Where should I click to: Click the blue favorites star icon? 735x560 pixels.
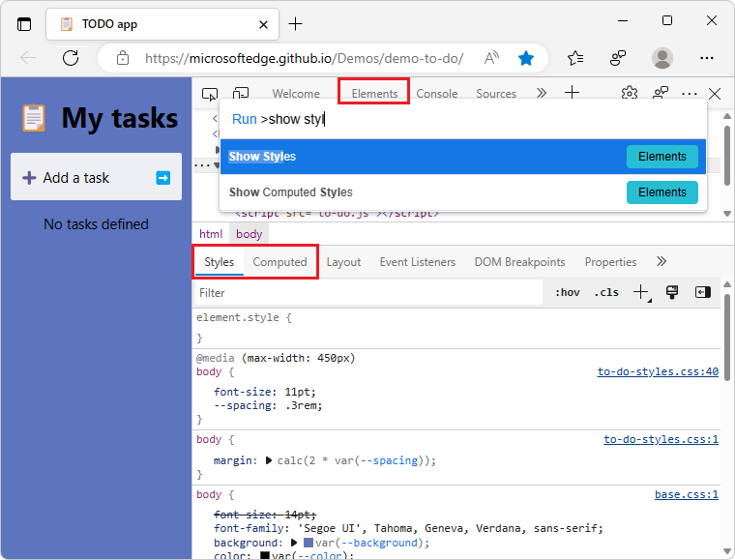526,59
